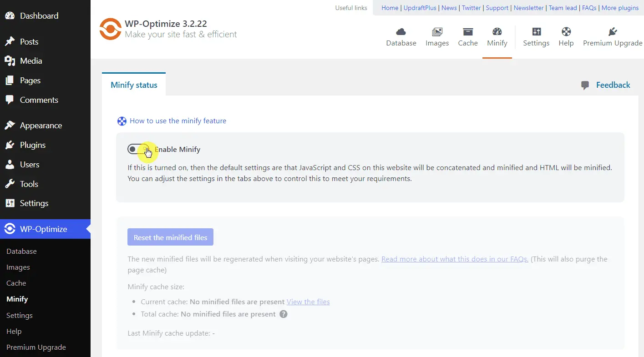The width and height of the screenshot is (644, 357).
Task: Open News in Useful links
Action: tap(449, 8)
